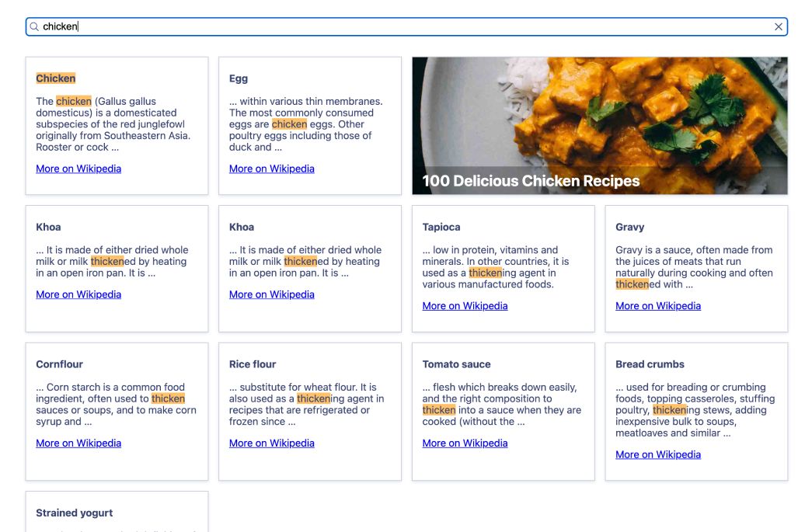
Task: Click More on Wikipedia in the first Khoa card
Action: pyautogui.click(x=78, y=294)
